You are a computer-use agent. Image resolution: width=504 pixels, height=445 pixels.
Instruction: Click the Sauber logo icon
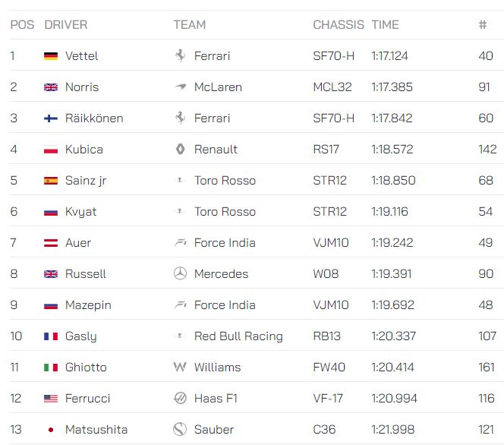(180, 430)
